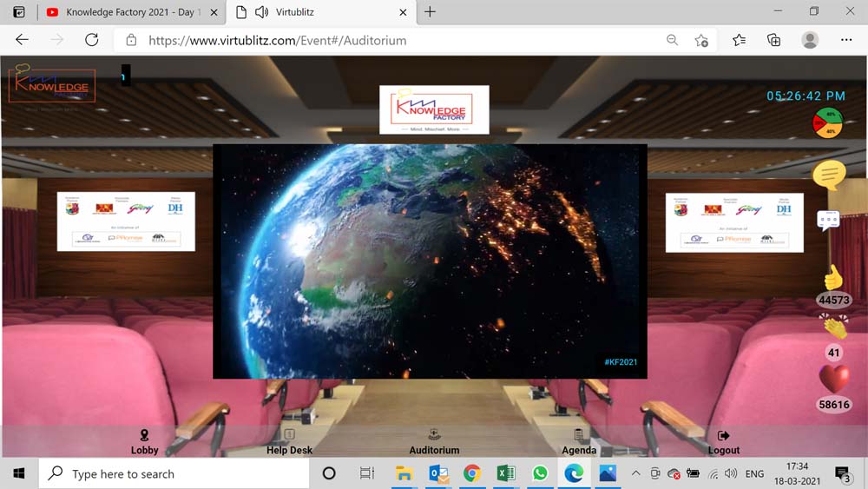Viewport: 868px width, 489px height.
Task: Open the yellow chat bubble icon
Action: coord(829,175)
